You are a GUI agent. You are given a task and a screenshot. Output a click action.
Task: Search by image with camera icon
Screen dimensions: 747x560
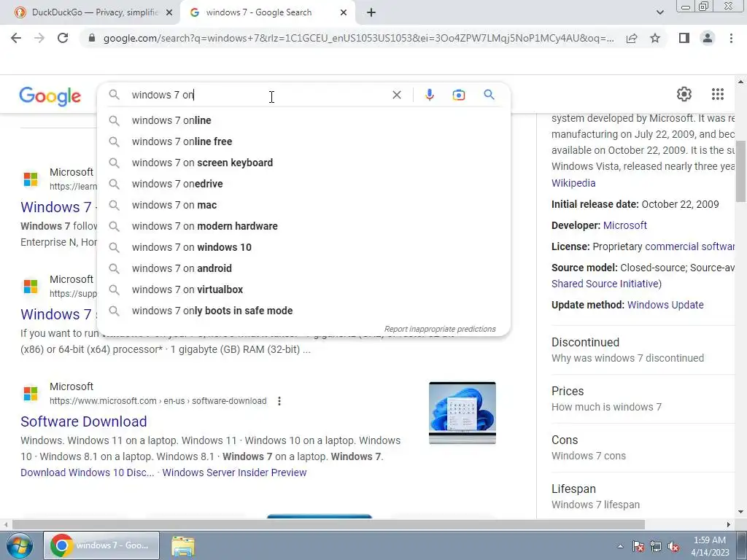click(x=458, y=95)
